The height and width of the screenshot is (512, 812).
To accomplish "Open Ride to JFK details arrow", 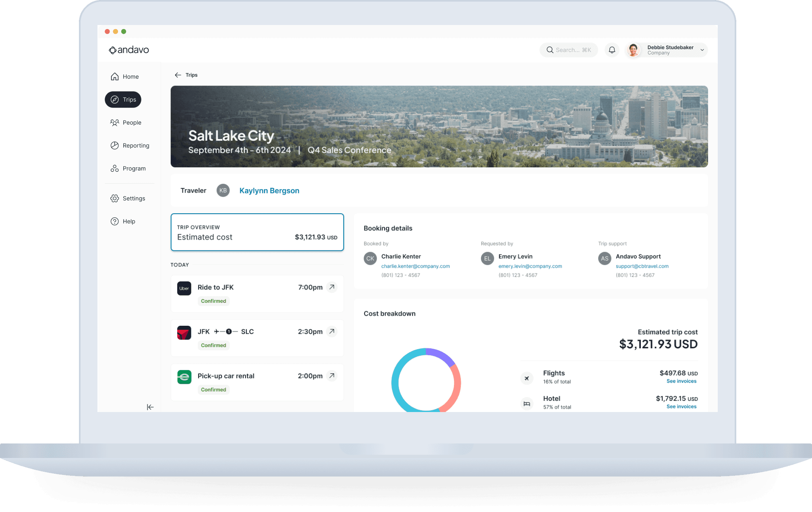I will coord(332,287).
